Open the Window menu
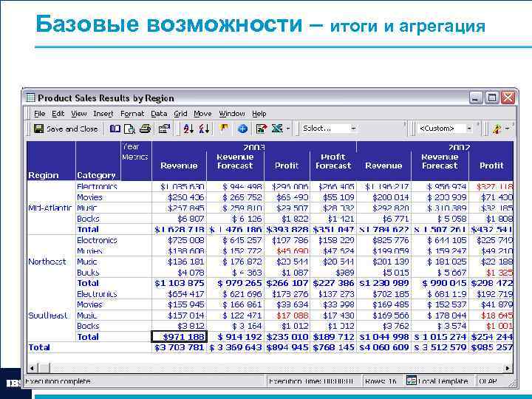 pos(232,114)
